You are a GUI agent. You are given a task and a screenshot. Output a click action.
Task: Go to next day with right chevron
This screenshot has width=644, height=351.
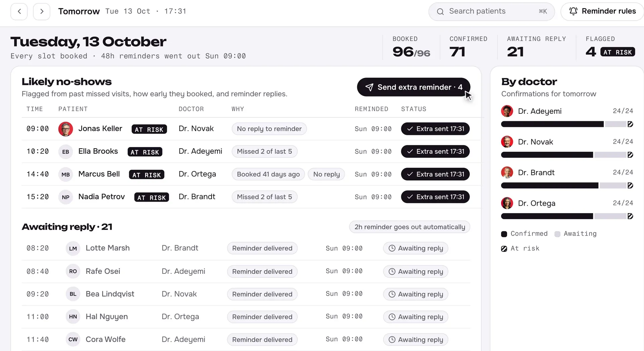pyautogui.click(x=42, y=11)
